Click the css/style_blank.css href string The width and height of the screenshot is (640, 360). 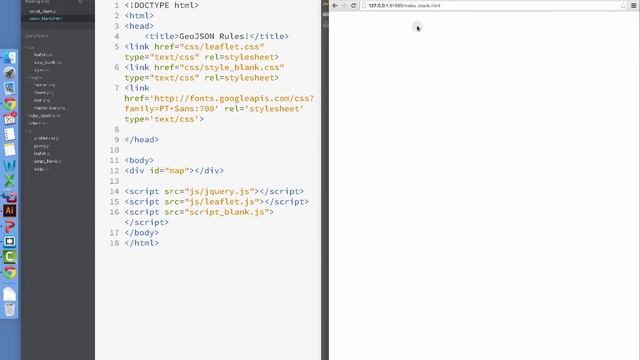232,67
